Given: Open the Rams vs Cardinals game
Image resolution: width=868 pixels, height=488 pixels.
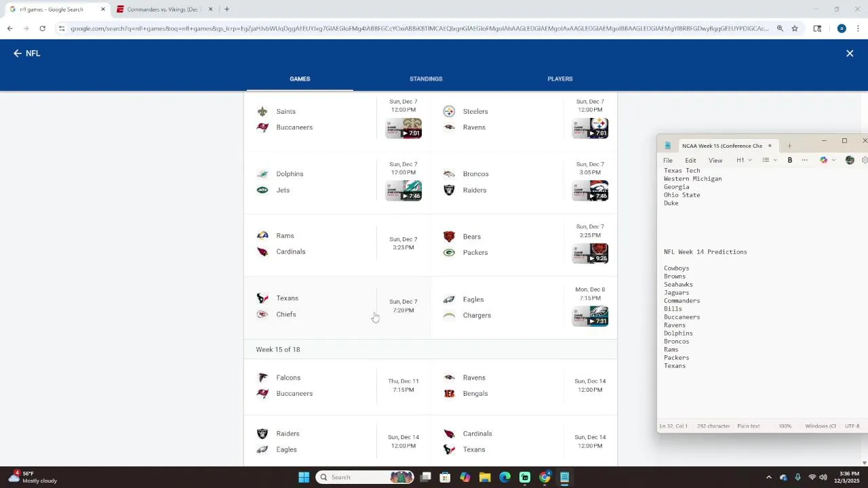Looking at the screenshot, I should coord(337,244).
